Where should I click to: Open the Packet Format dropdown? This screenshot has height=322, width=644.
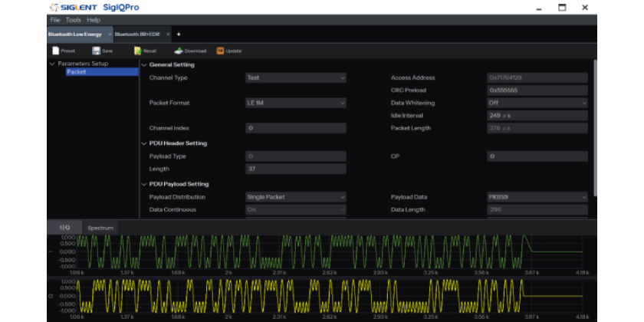point(295,103)
